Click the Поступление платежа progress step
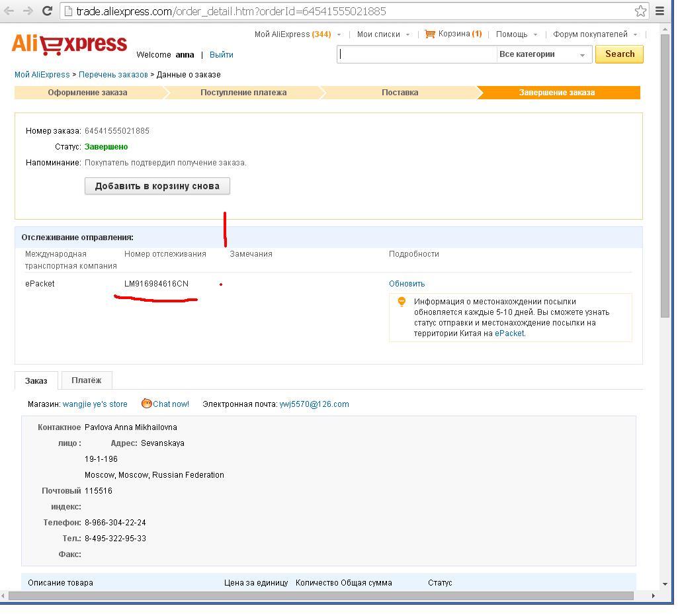Screen dimensions: 680x616 243,93
